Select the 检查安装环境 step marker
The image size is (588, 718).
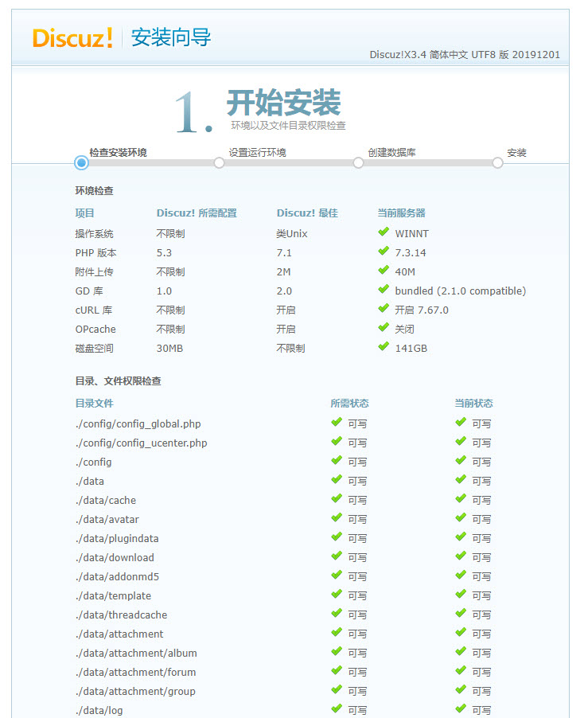coord(81,162)
